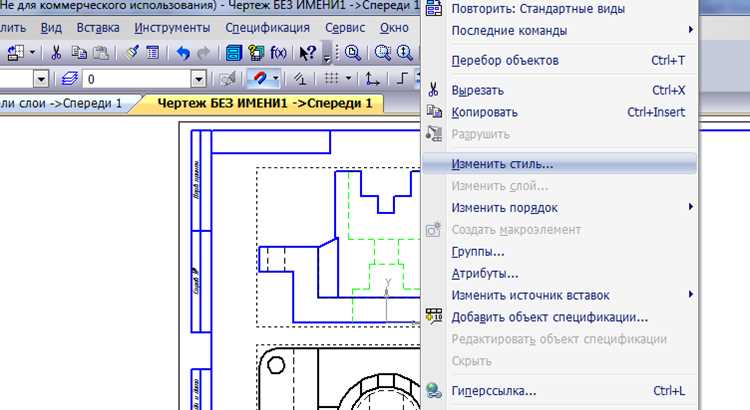The image size is (750, 410).
Task: Click the disabled Изменить слой... menu entry
Action: point(560,186)
